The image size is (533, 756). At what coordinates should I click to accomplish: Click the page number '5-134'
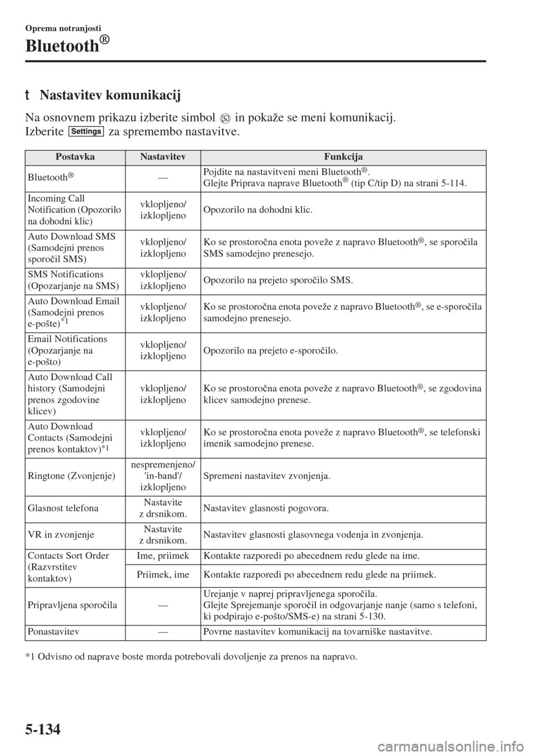click(x=43, y=728)
